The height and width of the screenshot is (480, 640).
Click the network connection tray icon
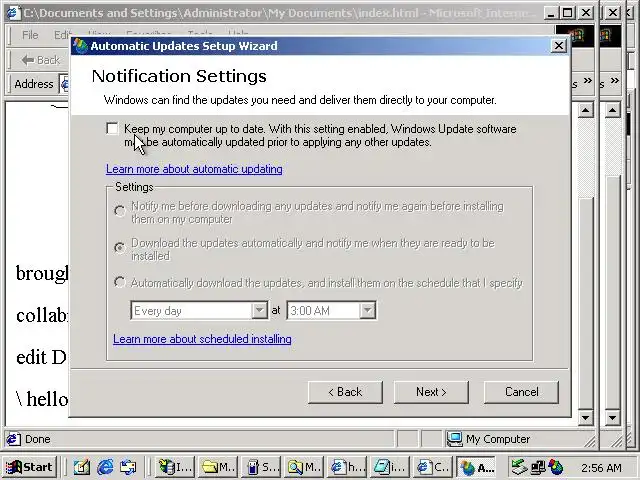(x=538, y=467)
